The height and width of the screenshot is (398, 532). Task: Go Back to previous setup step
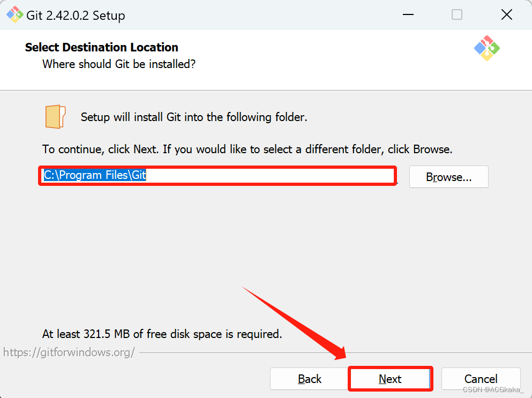pyautogui.click(x=310, y=379)
